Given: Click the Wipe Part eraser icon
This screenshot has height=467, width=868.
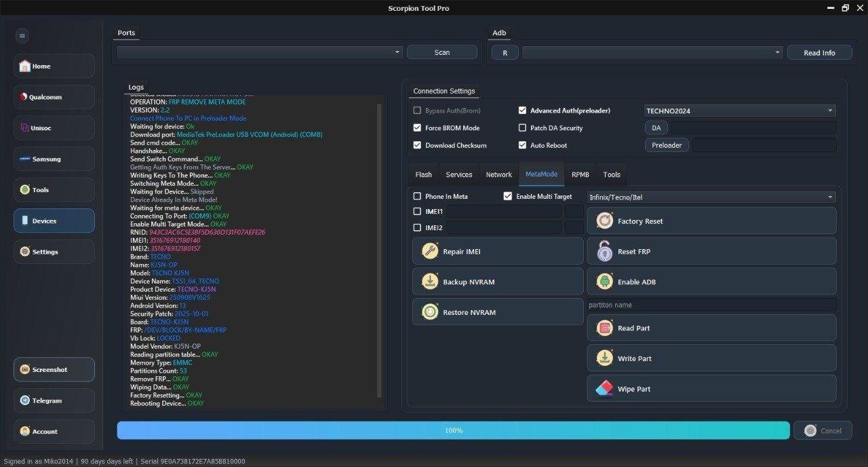Looking at the screenshot, I should pos(604,389).
